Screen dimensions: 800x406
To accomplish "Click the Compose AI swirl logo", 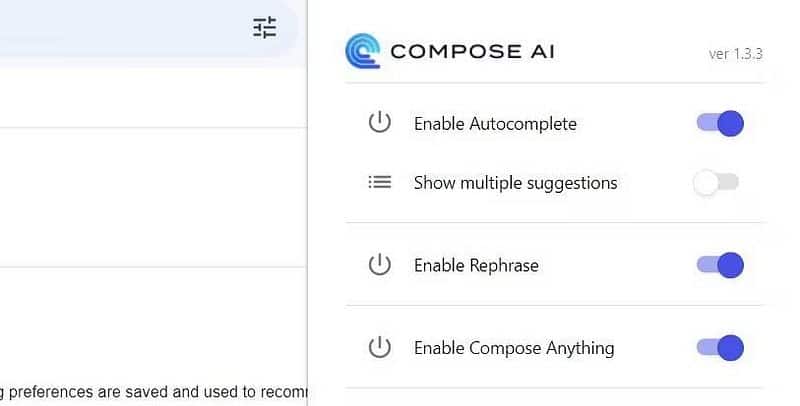I will pyautogui.click(x=362, y=50).
